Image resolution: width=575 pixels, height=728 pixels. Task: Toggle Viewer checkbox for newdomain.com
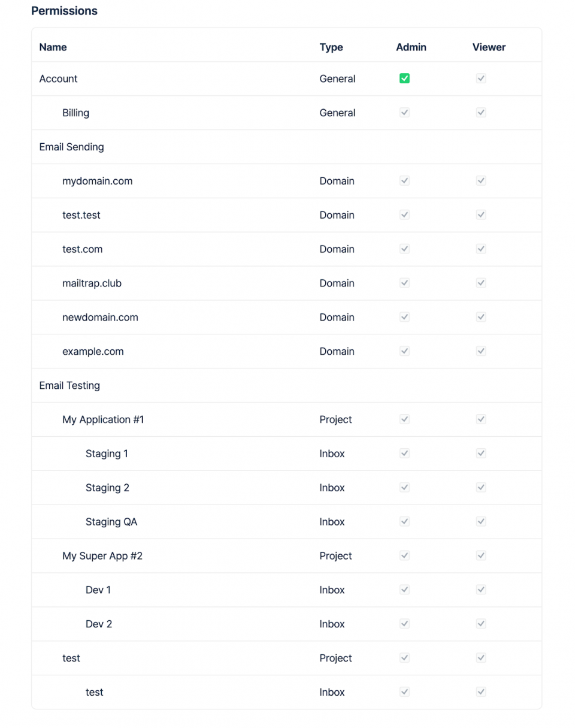coord(480,317)
